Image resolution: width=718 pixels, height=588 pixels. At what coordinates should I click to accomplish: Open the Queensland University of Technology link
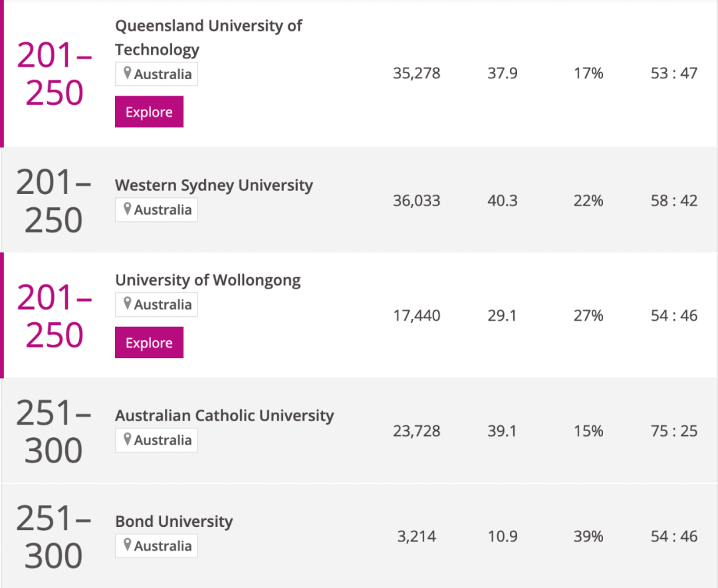(x=208, y=38)
